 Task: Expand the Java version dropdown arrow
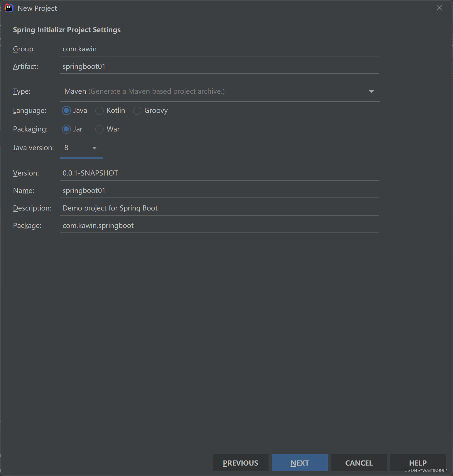point(94,148)
